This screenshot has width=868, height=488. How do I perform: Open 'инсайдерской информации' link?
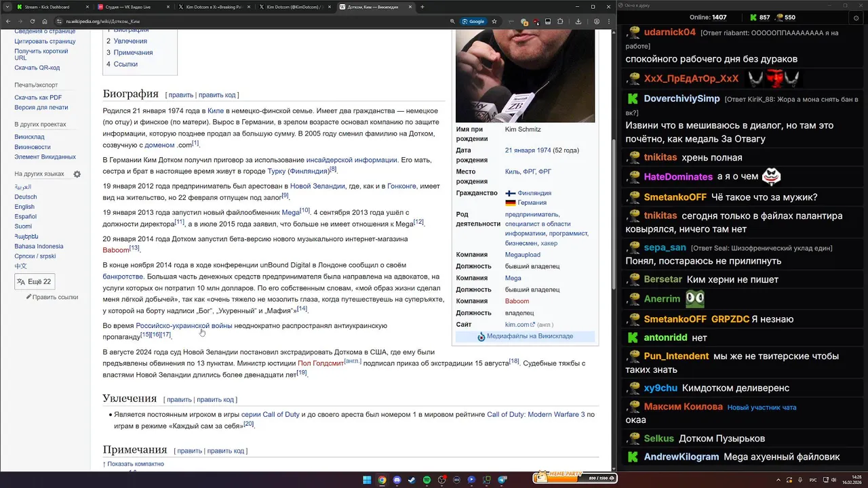click(x=351, y=160)
